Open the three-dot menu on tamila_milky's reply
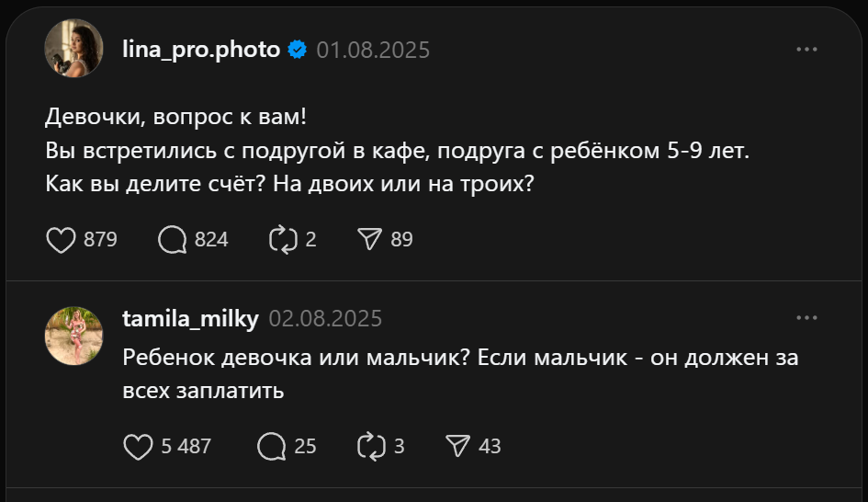Viewport: 868px width, 502px height. [x=806, y=318]
